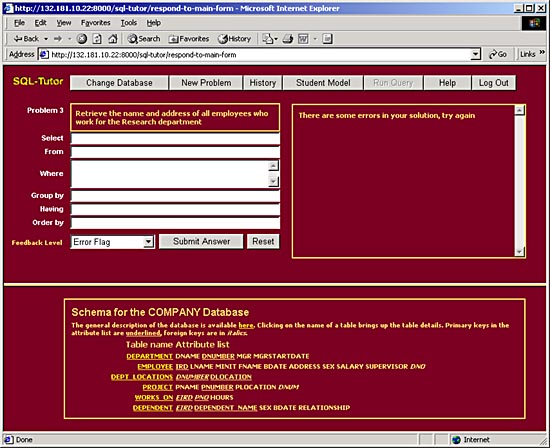
Task: Expand the address bar URL dropdown
Action: [x=475, y=54]
